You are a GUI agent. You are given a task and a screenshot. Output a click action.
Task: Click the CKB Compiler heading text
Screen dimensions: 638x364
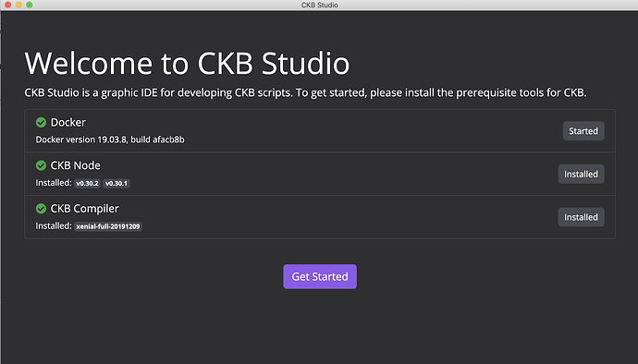click(x=85, y=209)
